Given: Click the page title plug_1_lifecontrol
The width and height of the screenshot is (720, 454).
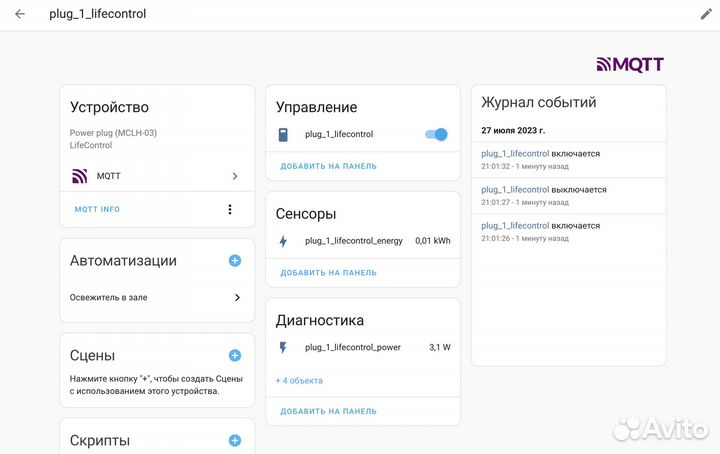Looking at the screenshot, I should [98, 14].
